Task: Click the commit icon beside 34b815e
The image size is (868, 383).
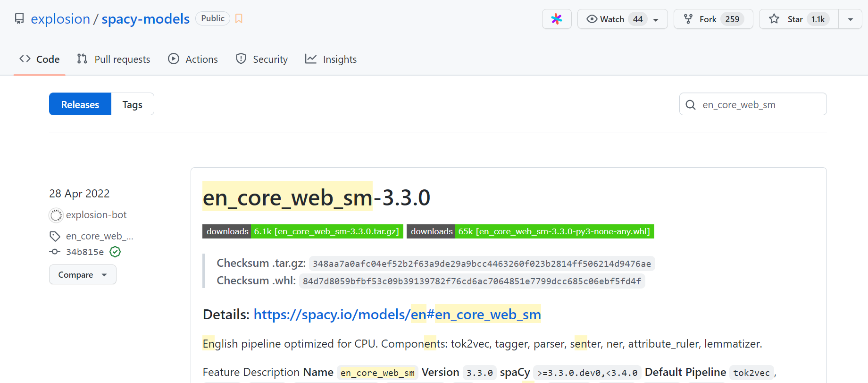Action: tap(55, 252)
